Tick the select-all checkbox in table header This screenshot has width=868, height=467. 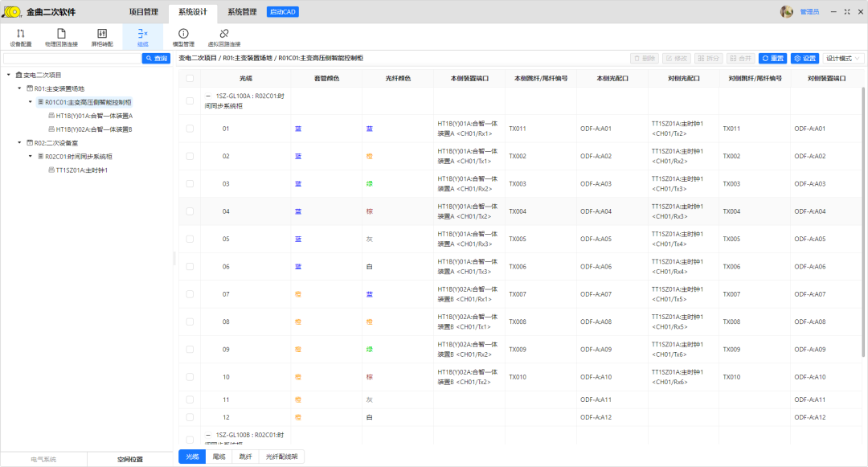click(190, 79)
